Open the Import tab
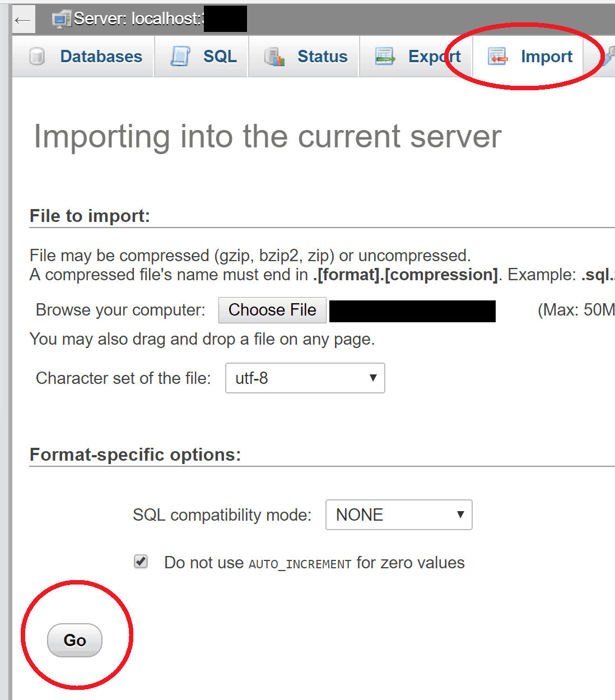Image resolution: width=615 pixels, height=700 pixels. [546, 57]
